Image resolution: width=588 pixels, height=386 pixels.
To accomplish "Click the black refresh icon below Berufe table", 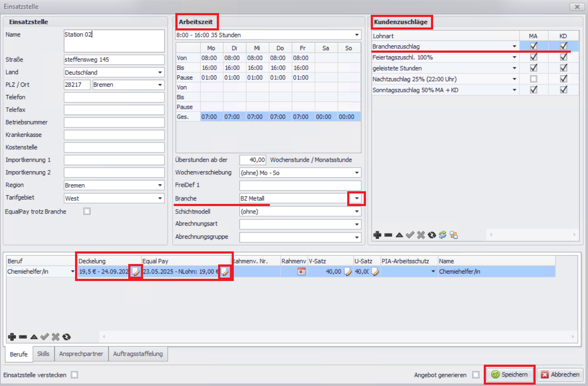I will tap(66, 337).
